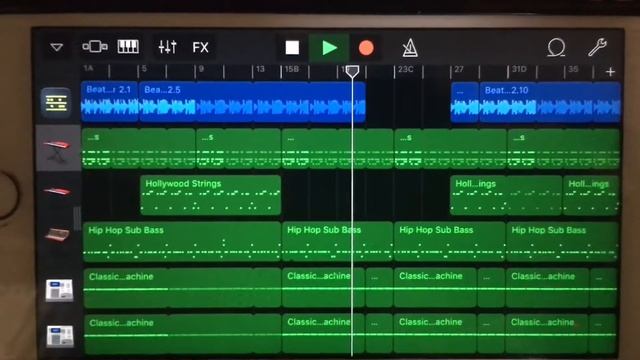Select the Beat Sequencer track header icon

pos(56,102)
